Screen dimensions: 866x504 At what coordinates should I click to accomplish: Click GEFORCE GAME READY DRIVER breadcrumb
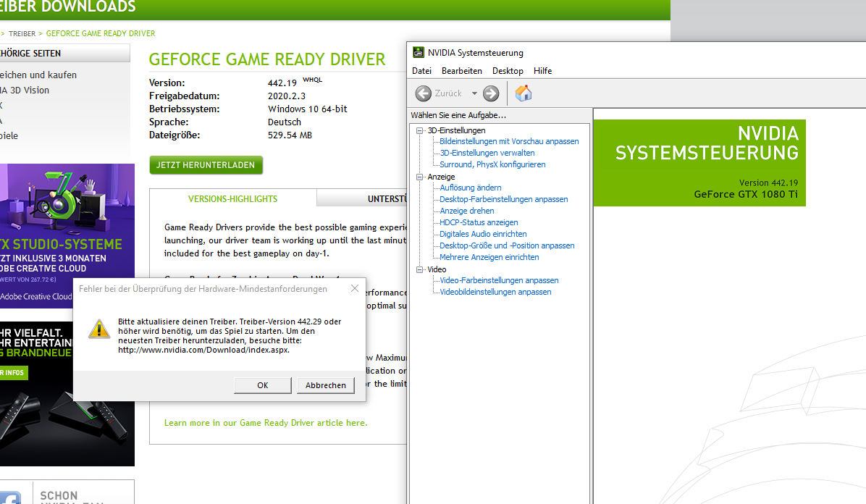point(101,34)
